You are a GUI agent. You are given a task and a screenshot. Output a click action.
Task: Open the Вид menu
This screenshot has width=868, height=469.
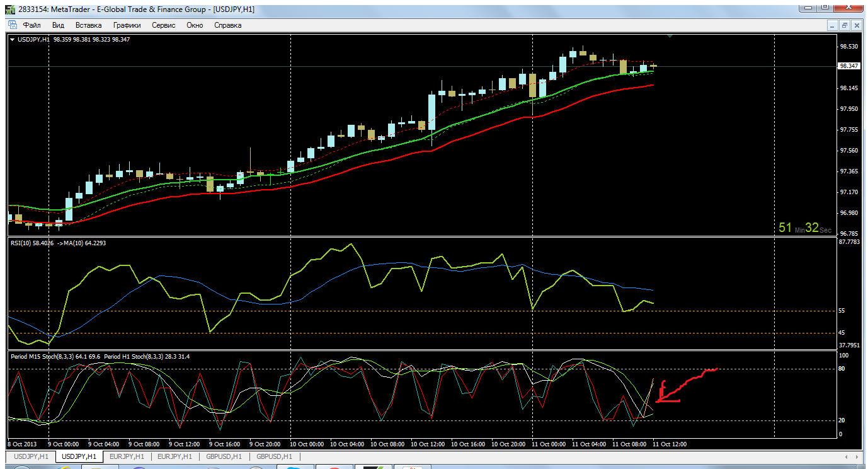point(58,25)
